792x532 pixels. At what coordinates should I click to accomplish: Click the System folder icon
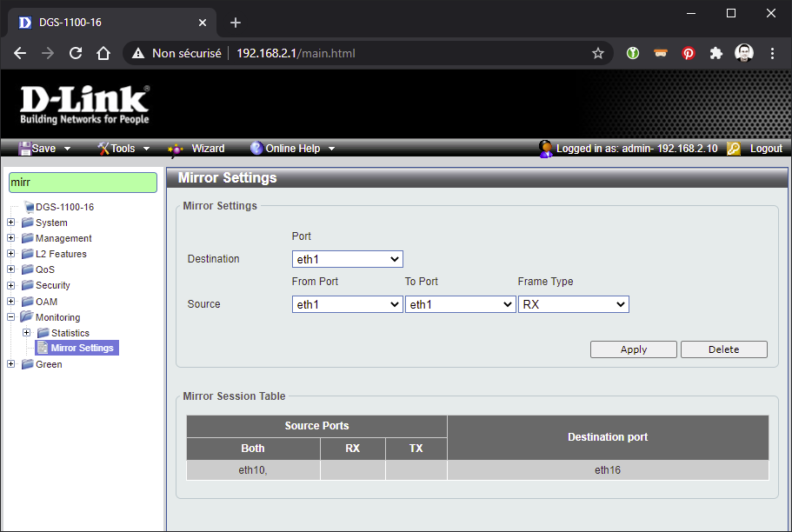tap(27, 223)
